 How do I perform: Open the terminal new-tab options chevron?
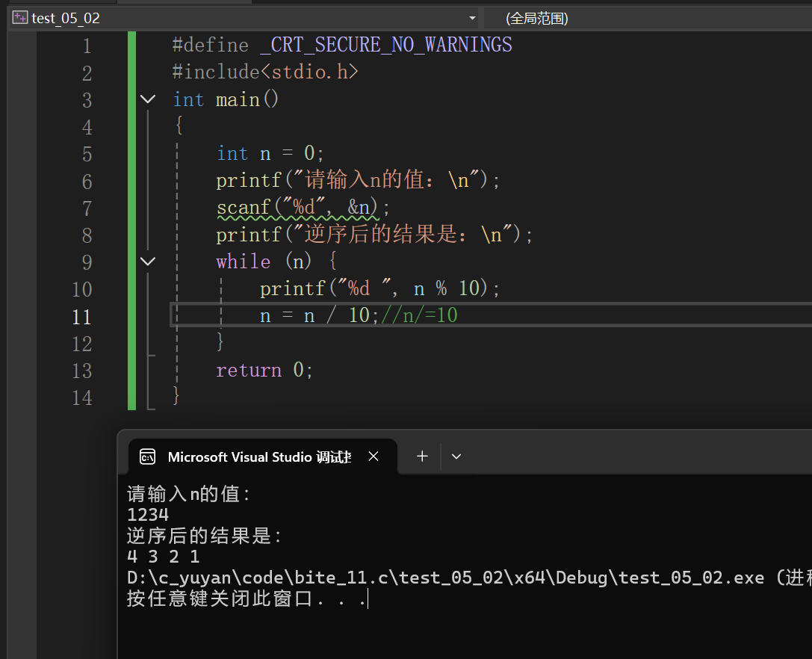pos(456,457)
